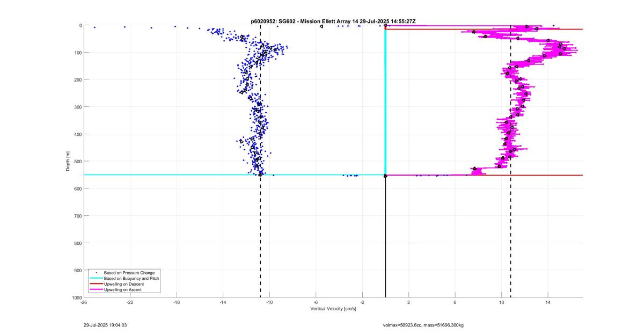Click the magenta line sample in the legend
The image size is (644, 334).
[x=96, y=289]
